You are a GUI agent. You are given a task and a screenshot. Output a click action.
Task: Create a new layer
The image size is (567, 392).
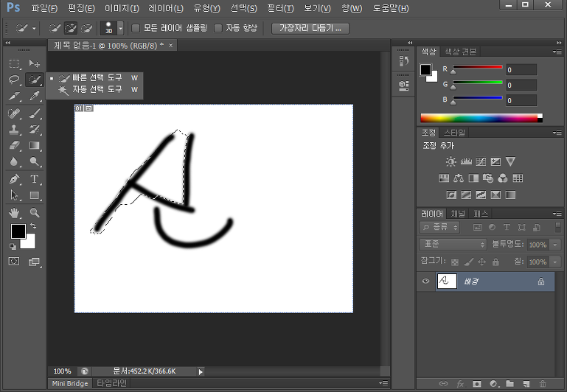pyautogui.click(x=526, y=384)
